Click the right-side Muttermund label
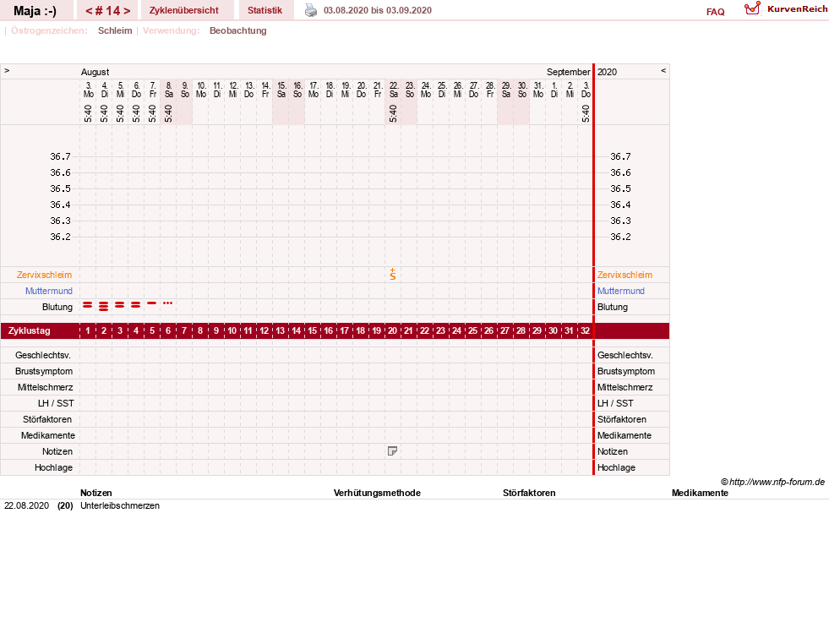 [620, 291]
